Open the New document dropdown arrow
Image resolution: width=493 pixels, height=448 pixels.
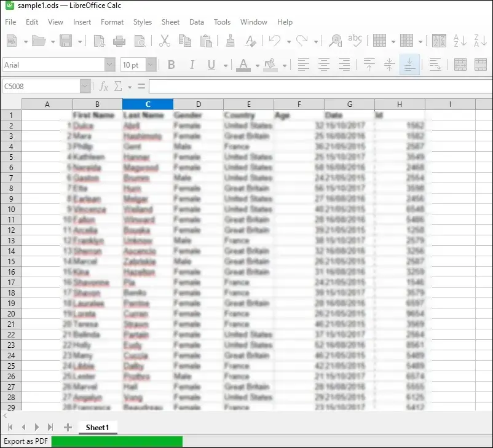click(x=26, y=42)
